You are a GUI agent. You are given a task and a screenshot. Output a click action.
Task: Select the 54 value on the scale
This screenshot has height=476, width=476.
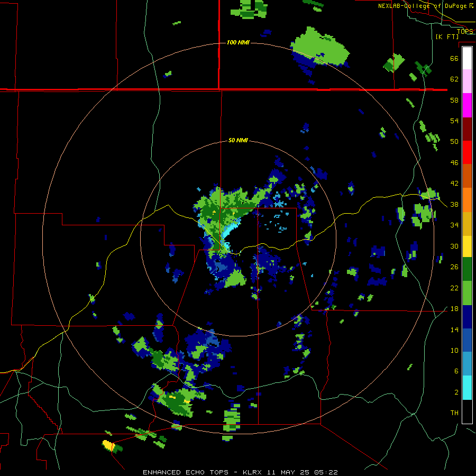(x=454, y=121)
